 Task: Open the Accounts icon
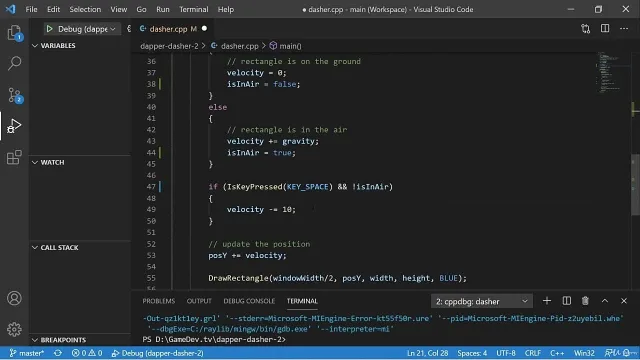coord(14,298)
